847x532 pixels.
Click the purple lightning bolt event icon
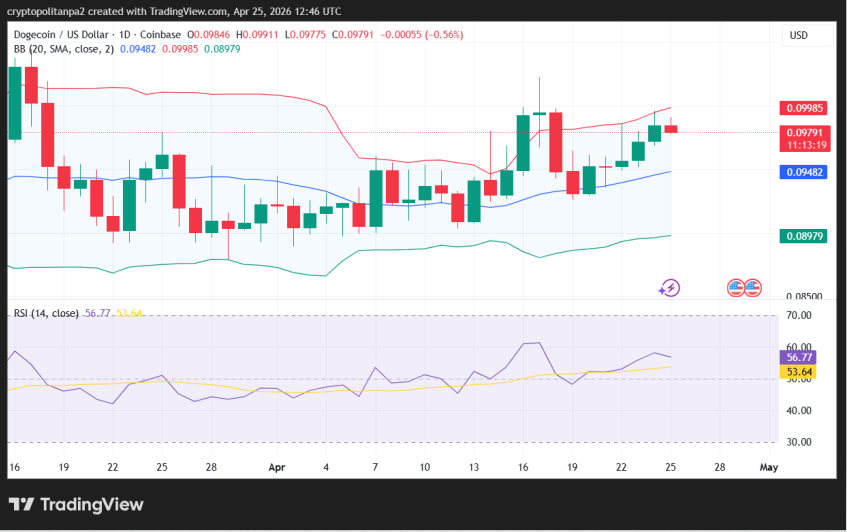coord(669,288)
